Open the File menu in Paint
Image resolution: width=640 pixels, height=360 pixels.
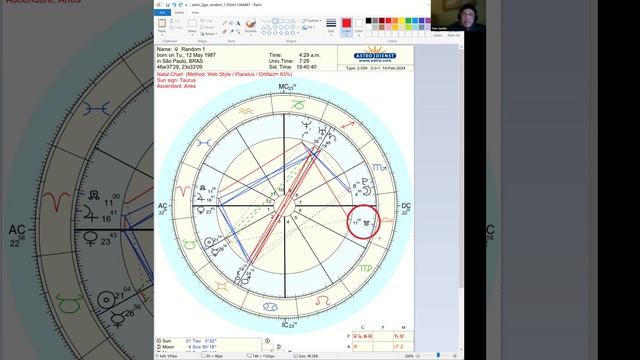(x=162, y=13)
